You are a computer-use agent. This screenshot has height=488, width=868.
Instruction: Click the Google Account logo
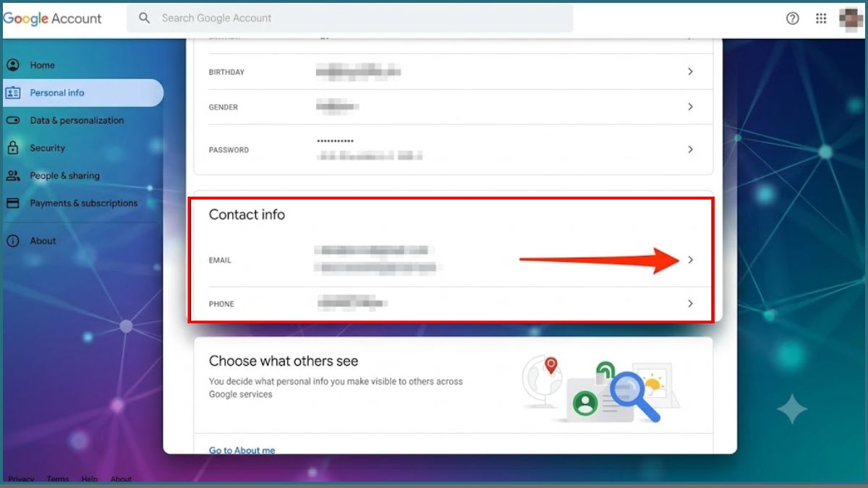click(52, 19)
